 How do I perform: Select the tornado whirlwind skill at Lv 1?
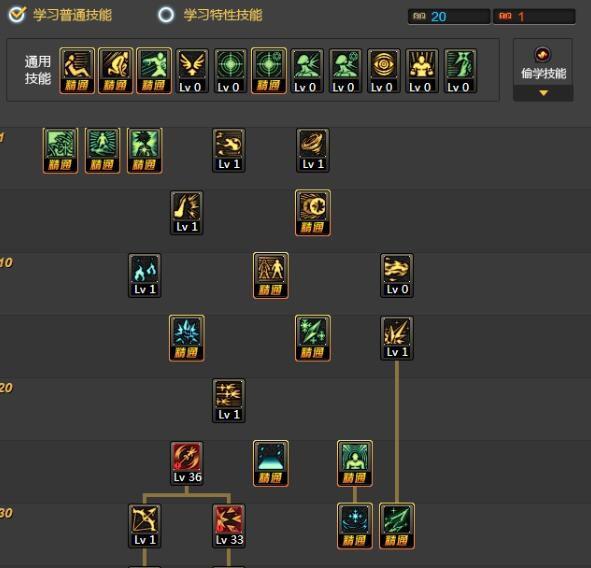313,150
